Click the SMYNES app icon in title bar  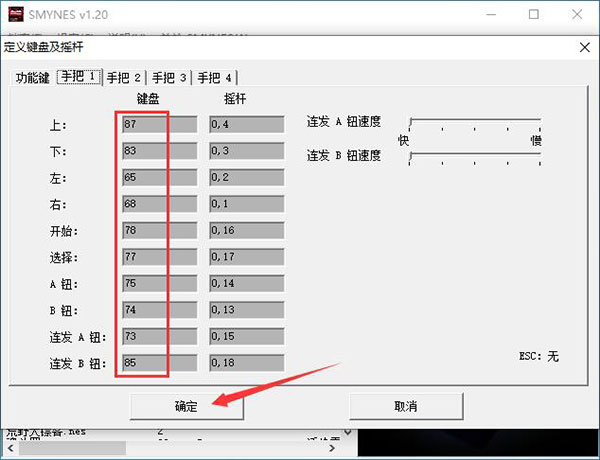(15, 15)
